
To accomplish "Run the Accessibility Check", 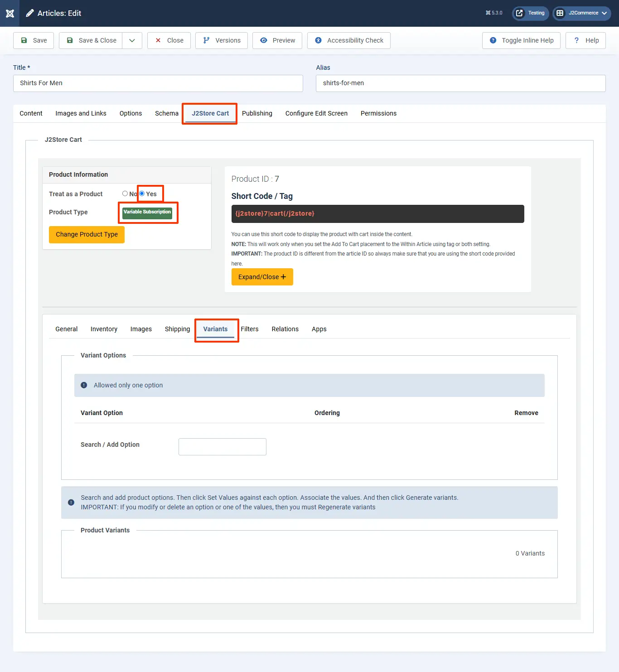I will [349, 40].
